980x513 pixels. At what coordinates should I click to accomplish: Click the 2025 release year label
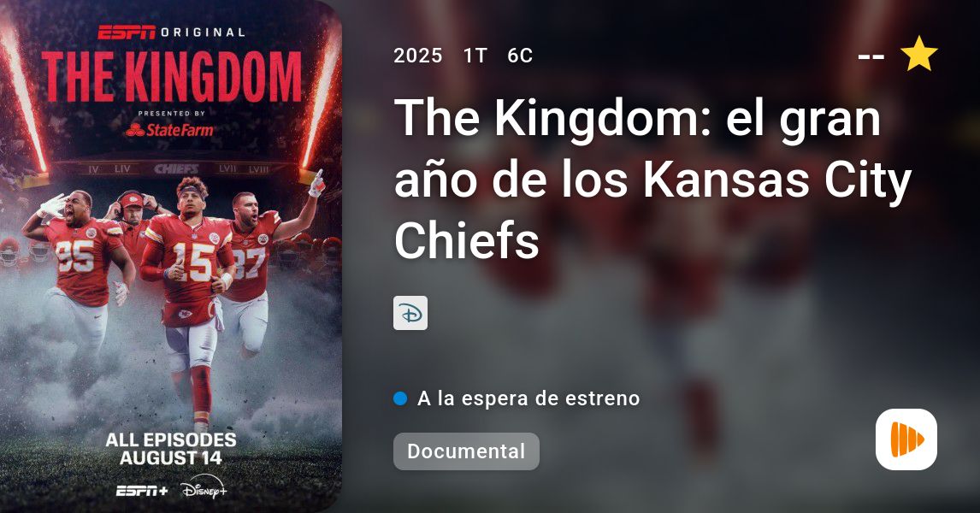pos(418,56)
